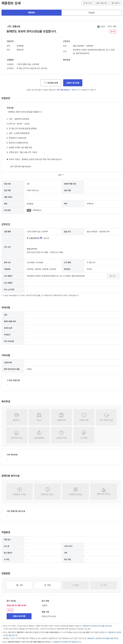Click the 주택자금 지원 benefit icon
Viewport: 123px width, 644px height.
tap(17, 435)
